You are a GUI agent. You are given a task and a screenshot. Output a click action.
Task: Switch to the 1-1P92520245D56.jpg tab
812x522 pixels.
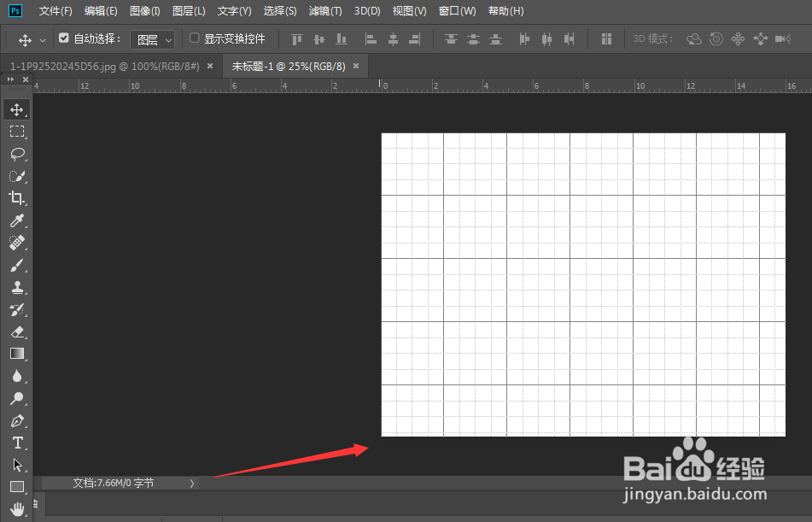tap(105, 67)
